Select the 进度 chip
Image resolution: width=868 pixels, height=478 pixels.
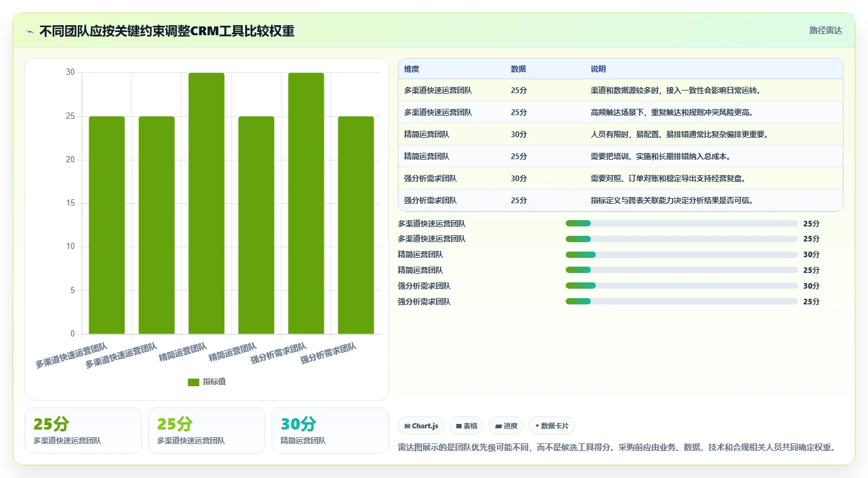pos(506,426)
